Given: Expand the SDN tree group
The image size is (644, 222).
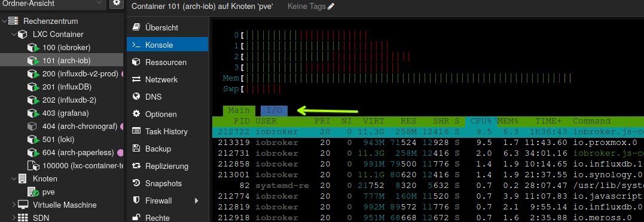Looking at the screenshot, I should click(14, 217).
